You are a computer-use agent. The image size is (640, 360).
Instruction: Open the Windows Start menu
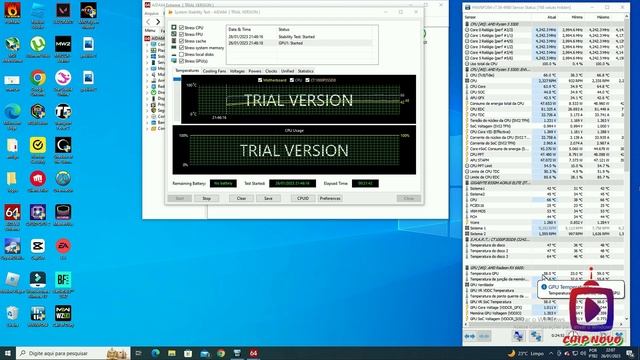(8, 353)
